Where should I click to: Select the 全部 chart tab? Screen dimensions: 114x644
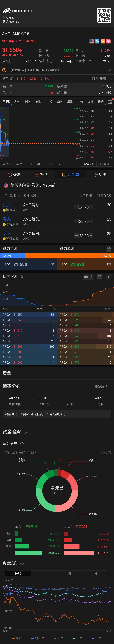tap(6, 102)
